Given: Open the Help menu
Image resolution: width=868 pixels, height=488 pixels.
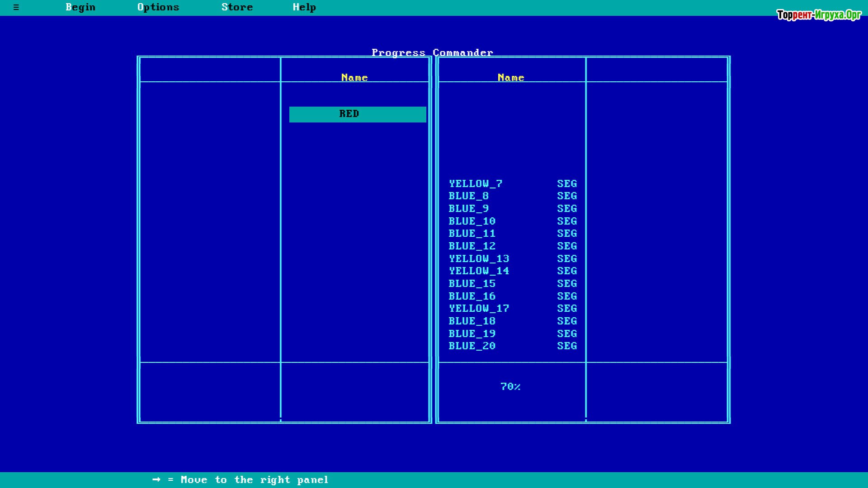Looking at the screenshot, I should [x=304, y=7].
